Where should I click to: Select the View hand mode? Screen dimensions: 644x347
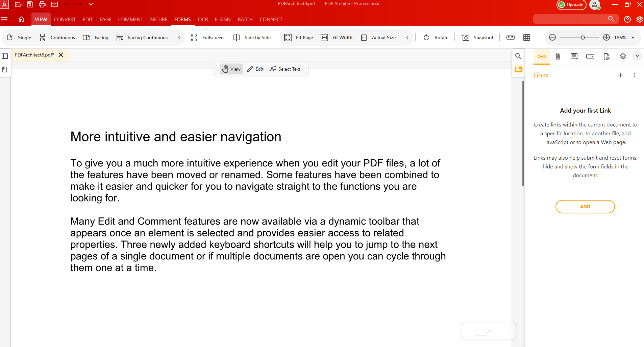pyautogui.click(x=231, y=69)
